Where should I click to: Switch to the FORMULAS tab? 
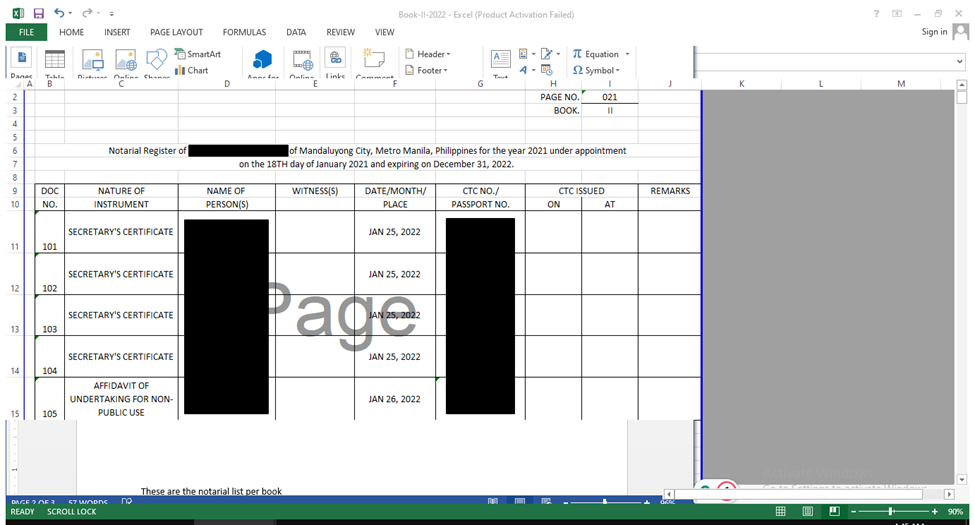(x=244, y=32)
